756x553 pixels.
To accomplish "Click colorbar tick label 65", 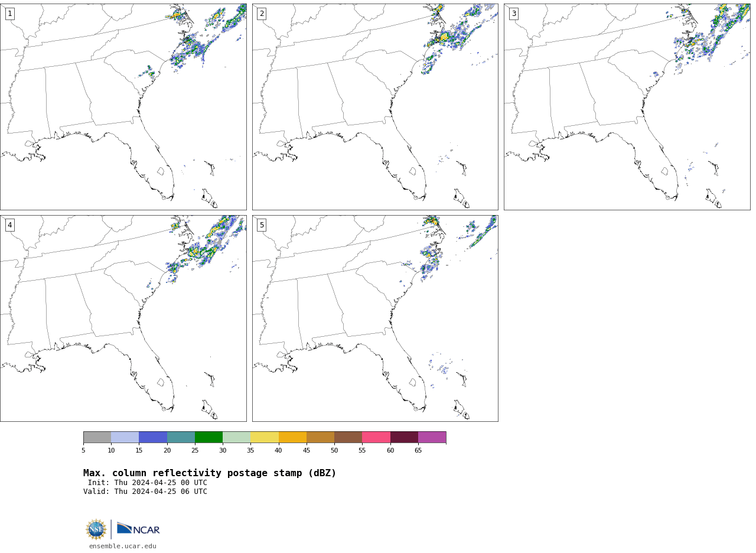I will tap(418, 451).
